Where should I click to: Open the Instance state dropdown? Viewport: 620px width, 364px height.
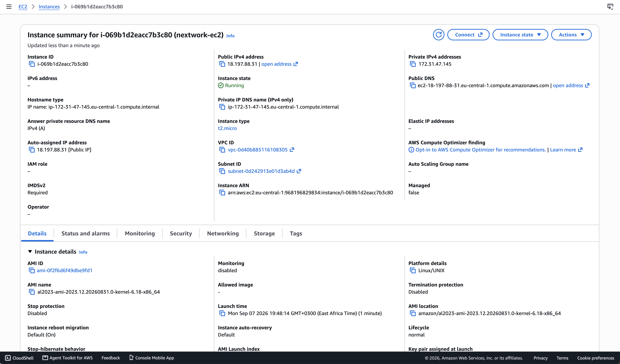point(520,35)
